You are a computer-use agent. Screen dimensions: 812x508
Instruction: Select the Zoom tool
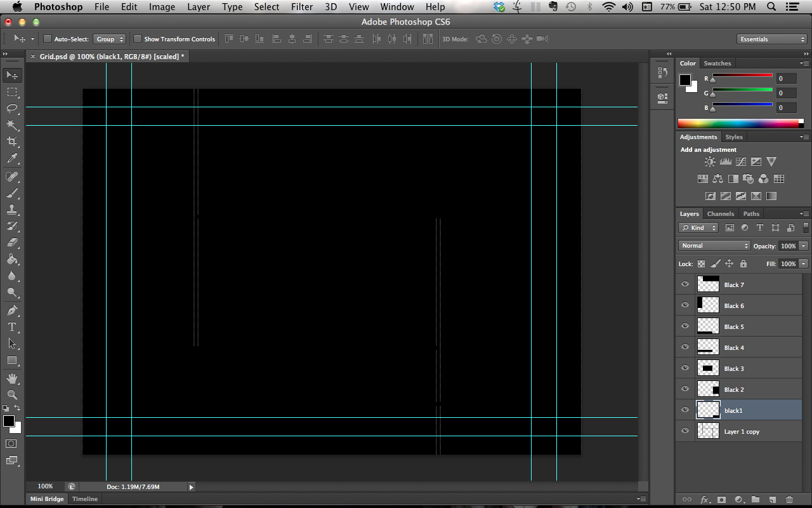point(13,394)
